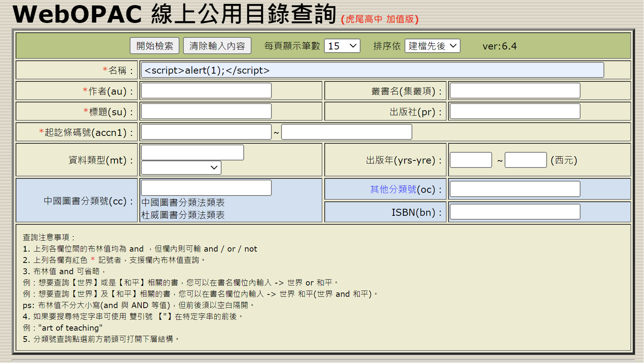Click the 清除輸入內容 clear button
This screenshot has height=363, width=644.
pos(217,46)
